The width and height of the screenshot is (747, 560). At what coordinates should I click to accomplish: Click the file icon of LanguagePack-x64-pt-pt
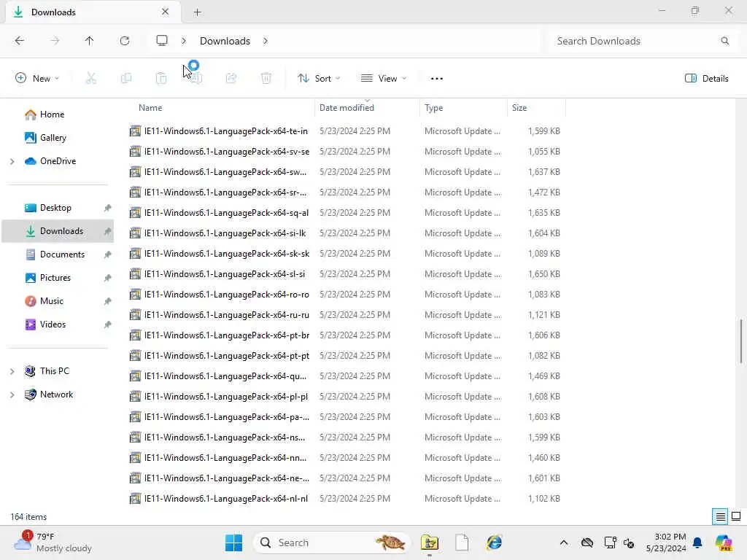click(x=135, y=356)
